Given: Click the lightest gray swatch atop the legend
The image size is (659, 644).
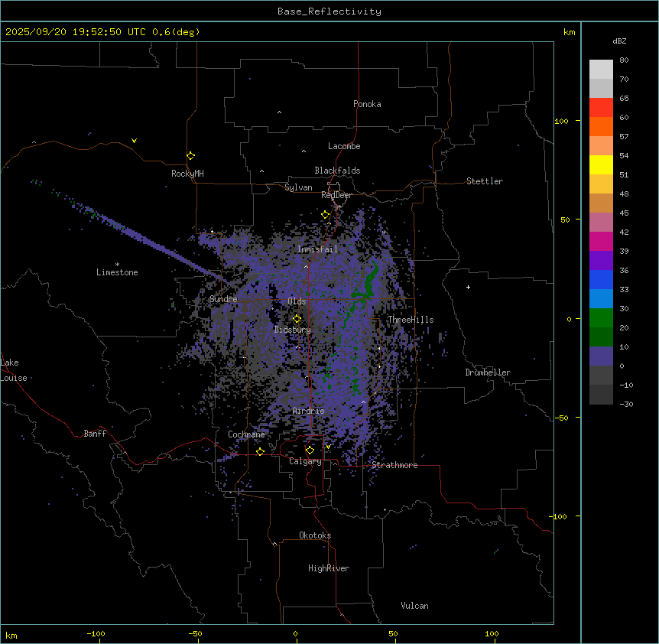Looking at the screenshot, I should click(601, 69).
